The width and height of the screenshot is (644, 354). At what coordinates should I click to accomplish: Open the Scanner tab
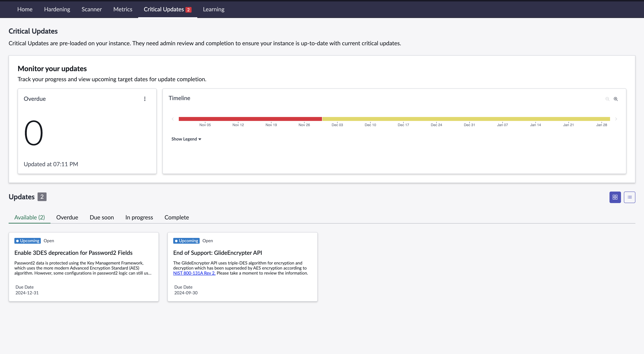[91, 9]
